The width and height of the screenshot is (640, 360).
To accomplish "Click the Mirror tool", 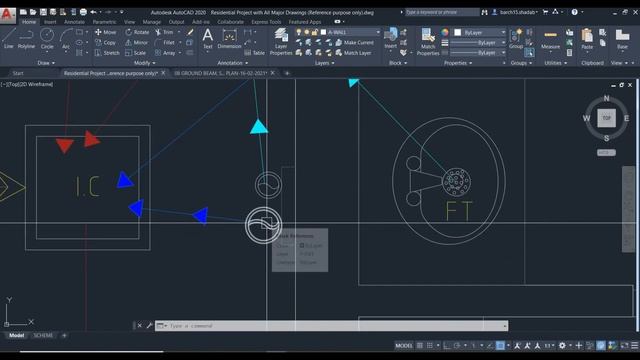I will 136,42.
